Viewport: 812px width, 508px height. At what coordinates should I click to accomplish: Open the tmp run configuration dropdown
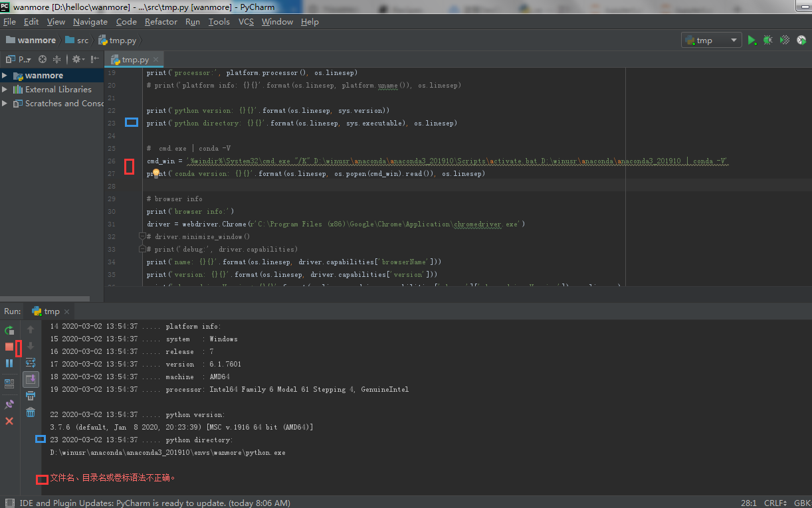(x=712, y=41)
